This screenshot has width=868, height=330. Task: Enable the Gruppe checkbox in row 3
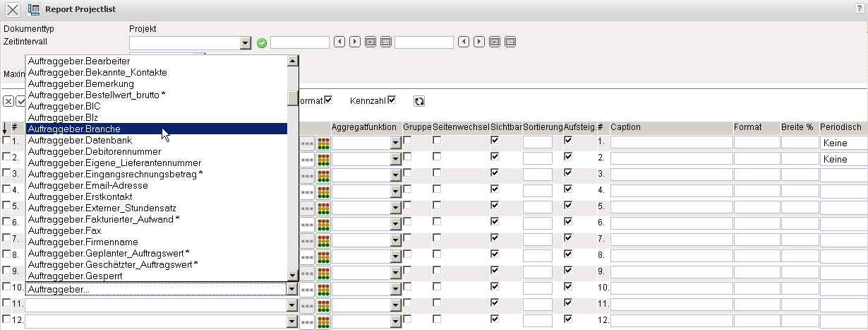[407, 173]
